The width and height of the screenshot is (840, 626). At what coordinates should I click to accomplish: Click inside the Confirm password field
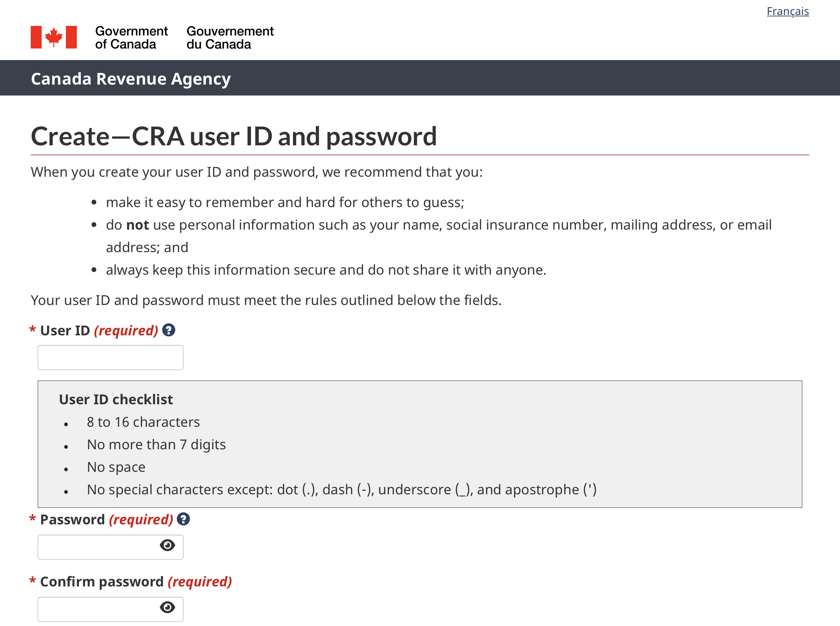[x=97, y=609]
